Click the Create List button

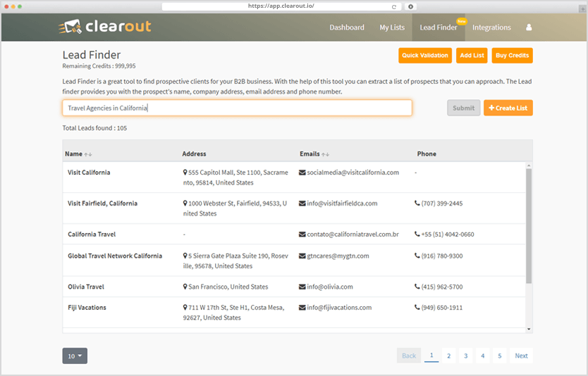point(508,108)
